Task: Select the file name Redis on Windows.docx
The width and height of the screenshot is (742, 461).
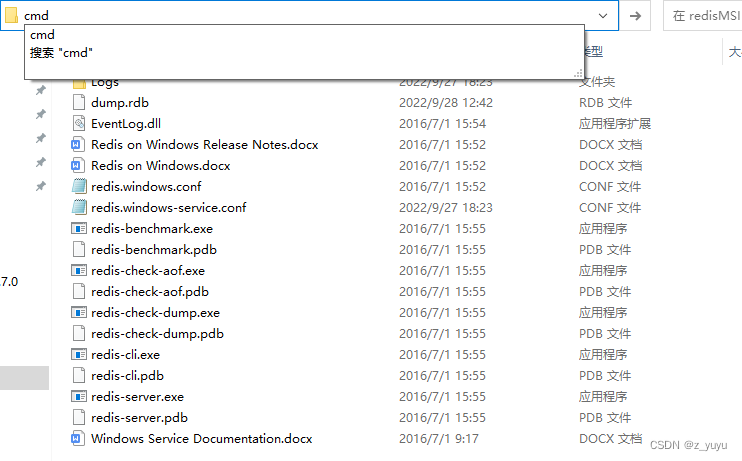Action: click(160, 165)
